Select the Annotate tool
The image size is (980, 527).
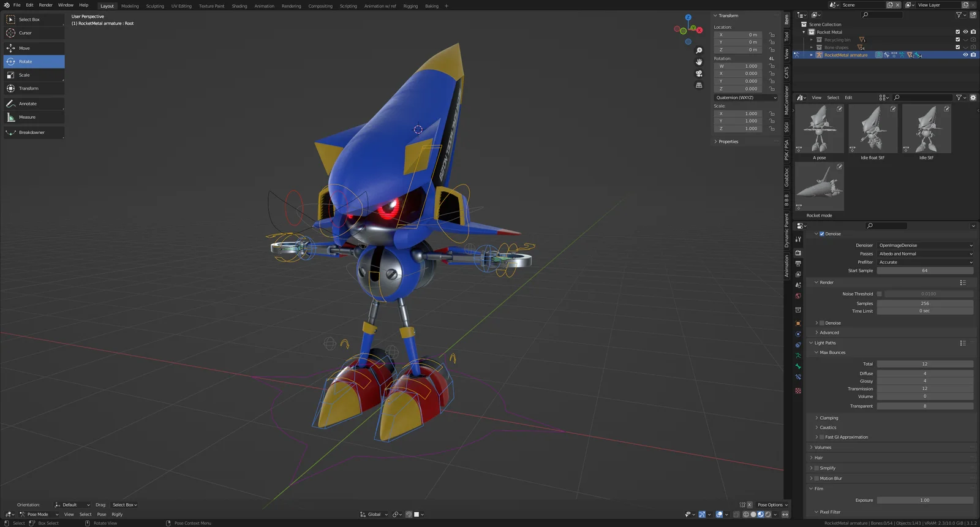point(34,104)
